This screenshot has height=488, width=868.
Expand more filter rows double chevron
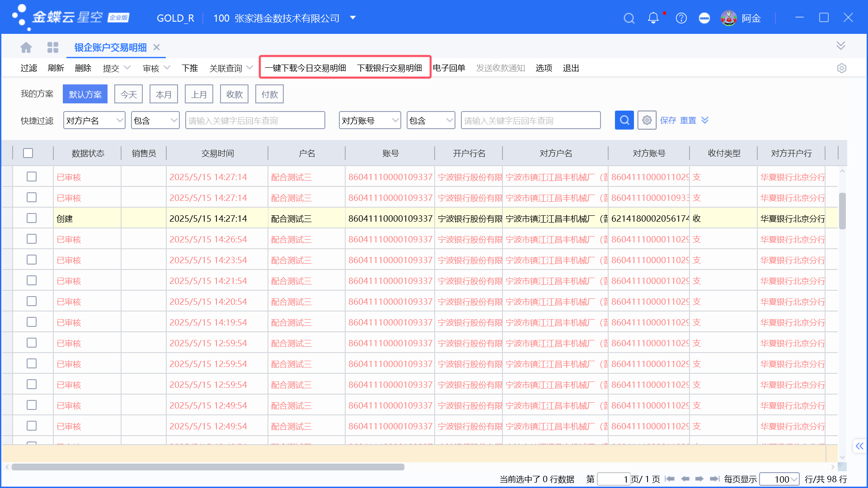(705, 120)
